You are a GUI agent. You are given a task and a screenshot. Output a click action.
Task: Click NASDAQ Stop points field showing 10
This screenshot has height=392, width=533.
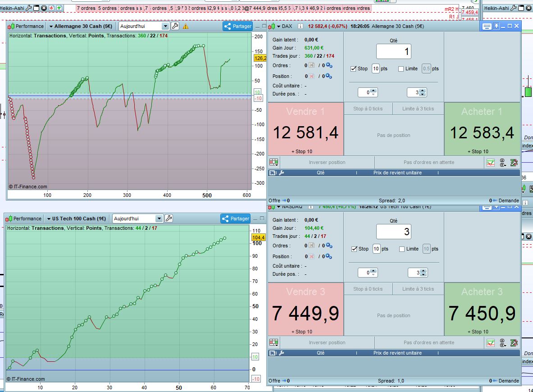(376, 249)
